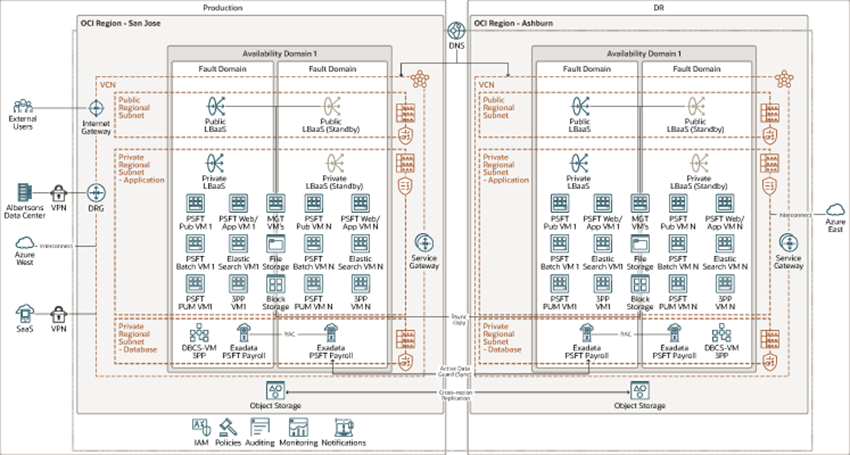Image resolution: width=850 pixels, height=455 pixels.
Task: Select the "Cross-region Replication" label
Action: point(455,395)
